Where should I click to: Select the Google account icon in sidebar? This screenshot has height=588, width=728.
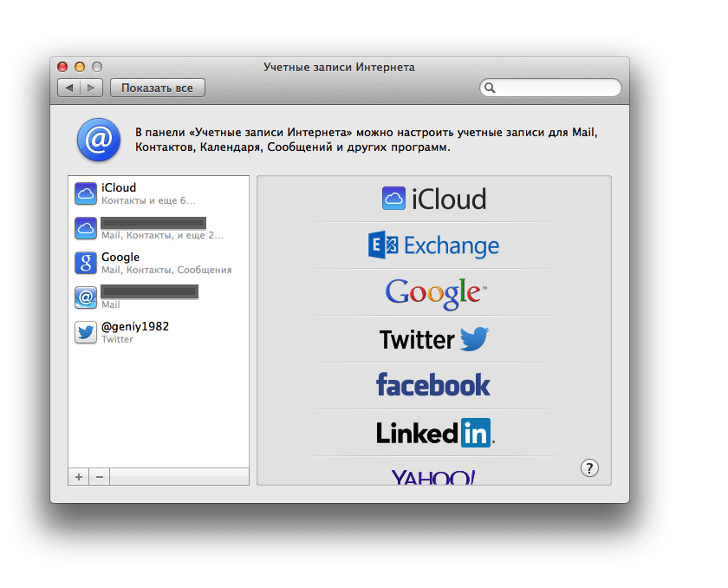(x=86, y=263)
